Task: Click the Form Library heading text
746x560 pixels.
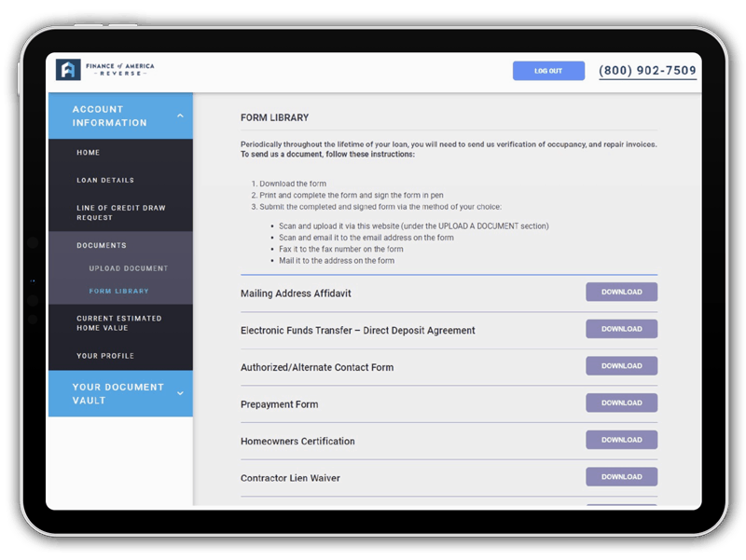Action: [x=274, y=117]
